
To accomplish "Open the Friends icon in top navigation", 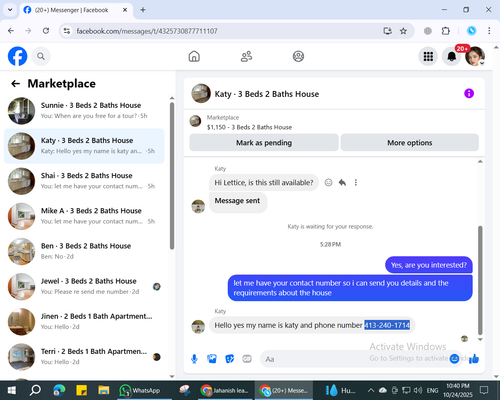I will pos(246,56).
